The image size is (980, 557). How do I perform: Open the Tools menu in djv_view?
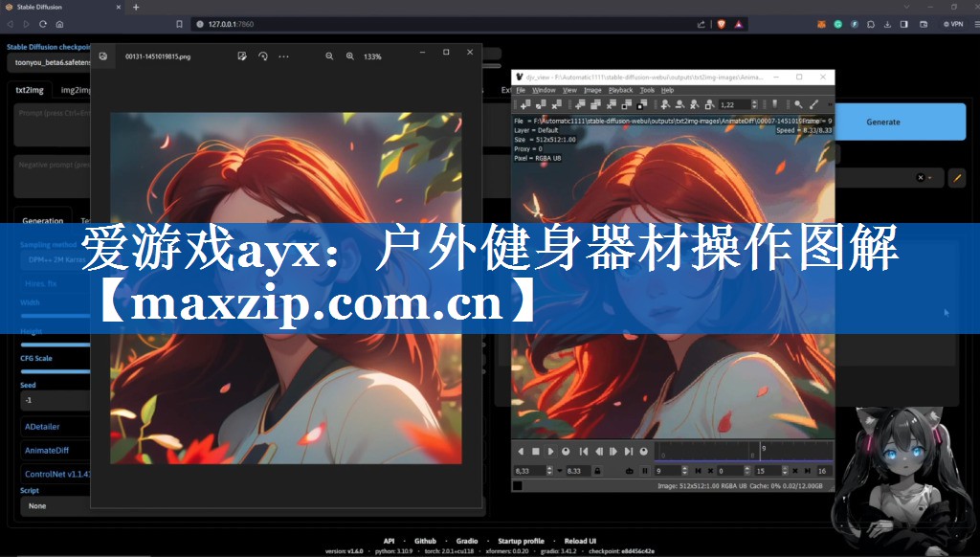[647, 90]
